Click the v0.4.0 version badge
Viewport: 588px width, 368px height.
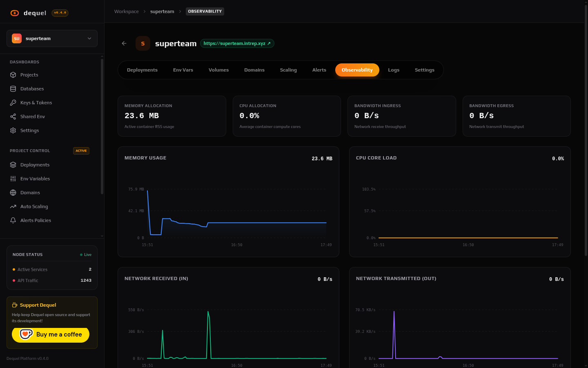60,13
